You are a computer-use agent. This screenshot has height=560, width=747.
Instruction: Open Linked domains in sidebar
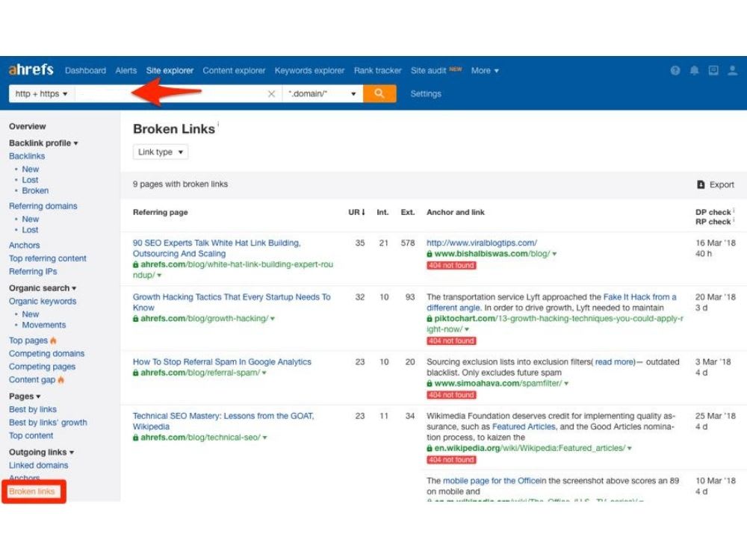click(x=39, y=465)
